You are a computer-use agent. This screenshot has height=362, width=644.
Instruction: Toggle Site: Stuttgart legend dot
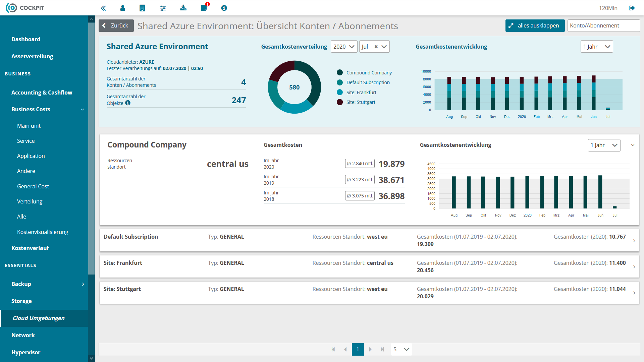click(x=340, y=102)
